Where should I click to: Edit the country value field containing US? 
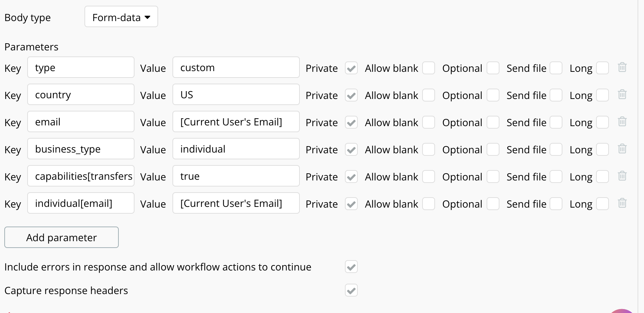[x=236, y=95]
